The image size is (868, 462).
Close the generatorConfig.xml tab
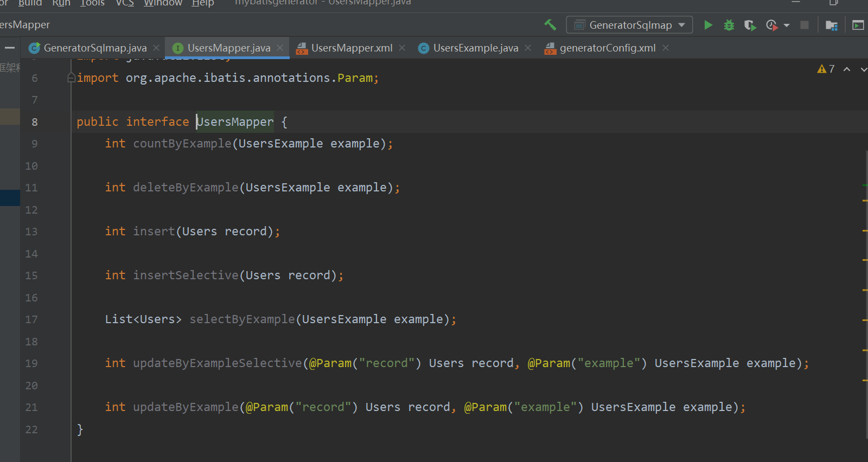coord(665,48)
